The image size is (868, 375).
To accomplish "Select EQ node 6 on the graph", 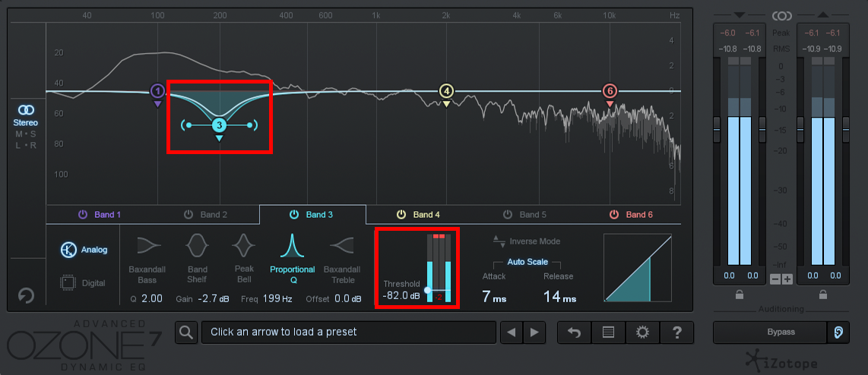I will [610, 90].
